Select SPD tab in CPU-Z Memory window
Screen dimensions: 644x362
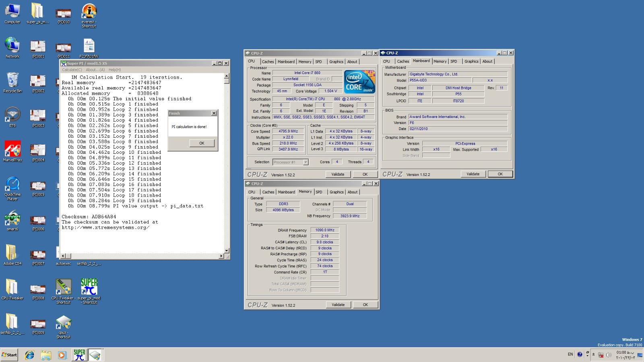pos(319,192)
